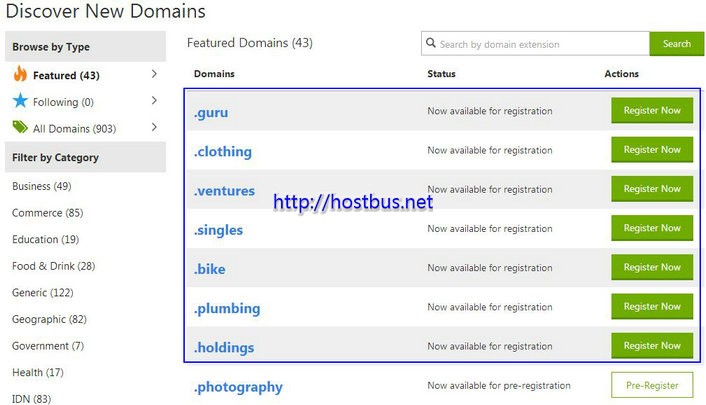This screenshot has width=706, height=405.
Task: Click the All Domains tag icon
Action: [20, 127]
